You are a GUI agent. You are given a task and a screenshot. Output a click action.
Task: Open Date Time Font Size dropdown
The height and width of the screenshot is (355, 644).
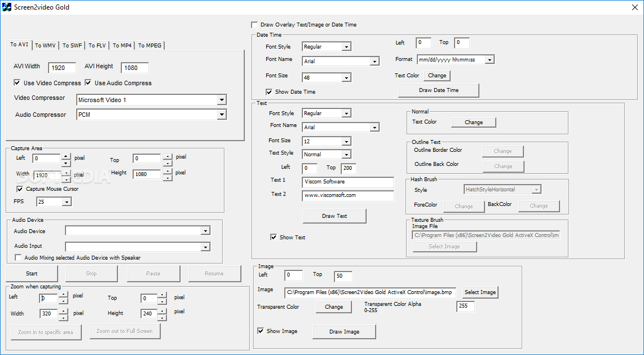coord(347,78)
